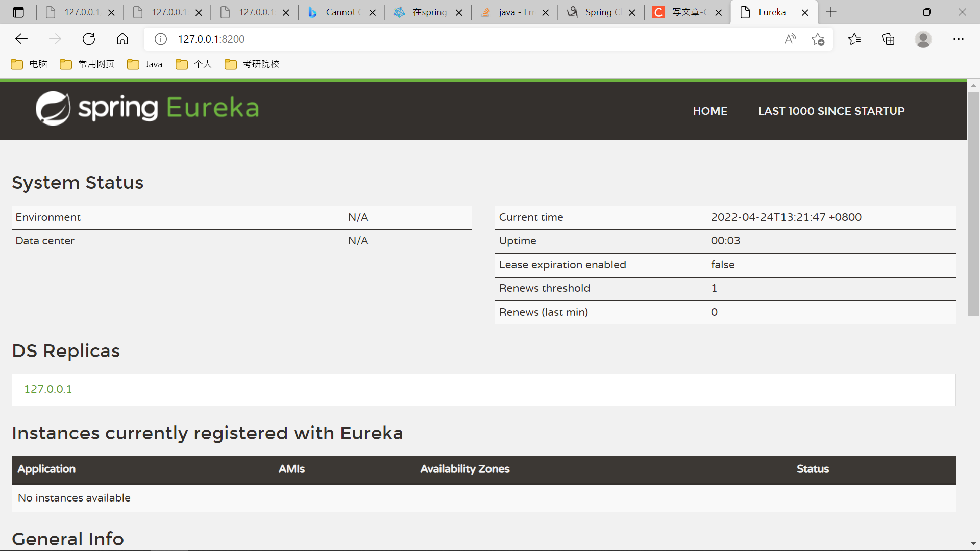Screen dimensions: 980x551
Task: Open LAST 1000 SINCE STARTUP link
Action: pyautogui.click(x=831, y=111)
